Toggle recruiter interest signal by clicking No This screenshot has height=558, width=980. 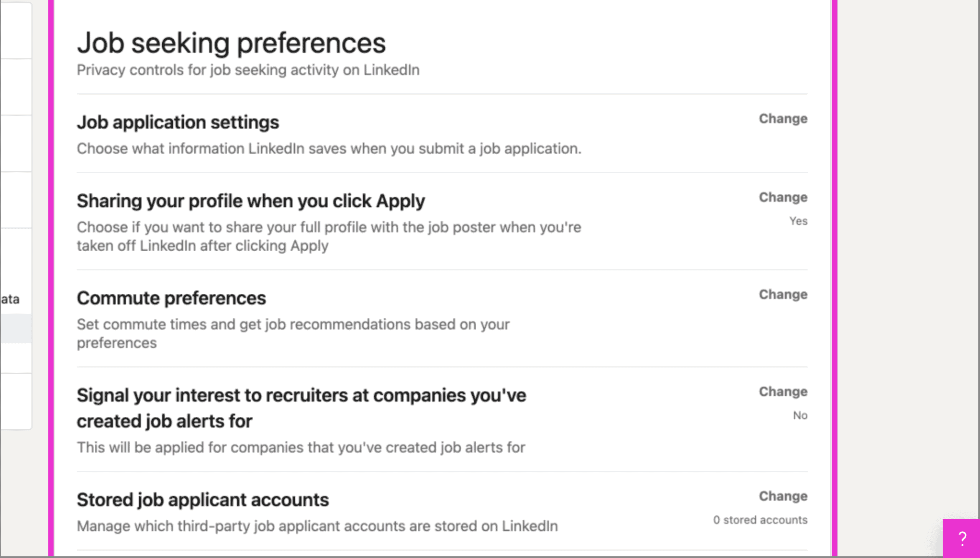pos(801,415)
